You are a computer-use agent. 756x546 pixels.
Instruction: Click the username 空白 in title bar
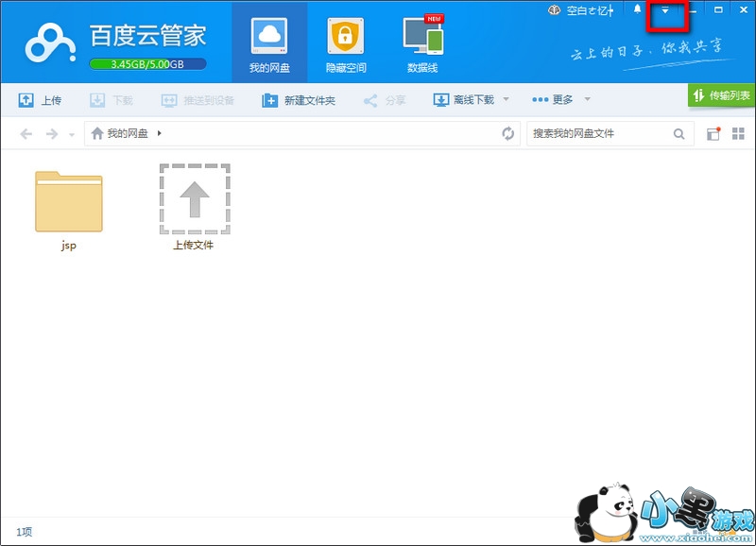[590, 10]
